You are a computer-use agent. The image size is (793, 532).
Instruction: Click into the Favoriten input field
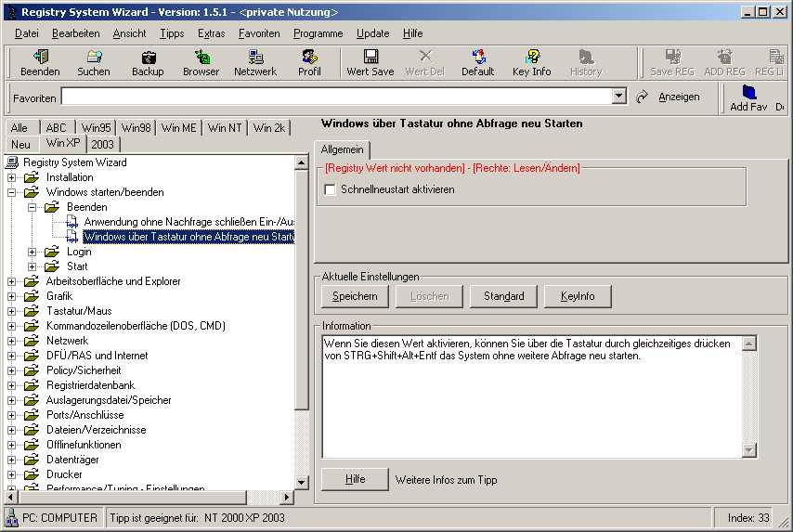(x=337, y=96)
